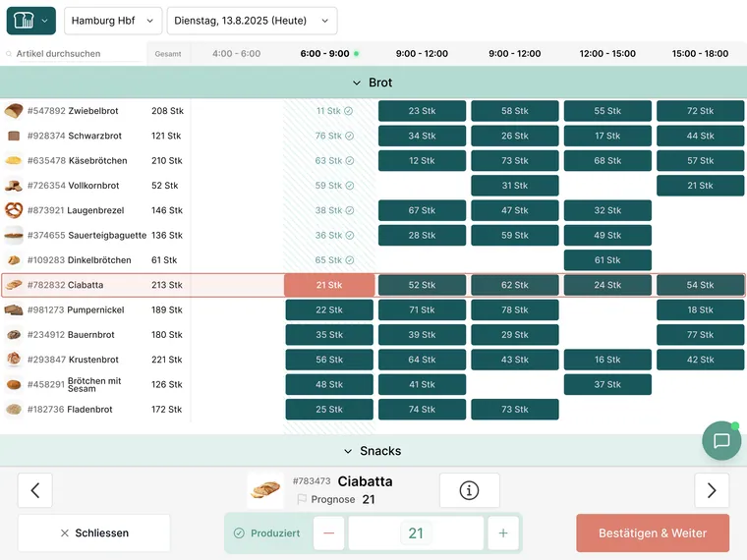Click the Brötchen mit Sesam thumbnail icon
The height and width of the screenshot is (560, 747).
tap(14, 384)
